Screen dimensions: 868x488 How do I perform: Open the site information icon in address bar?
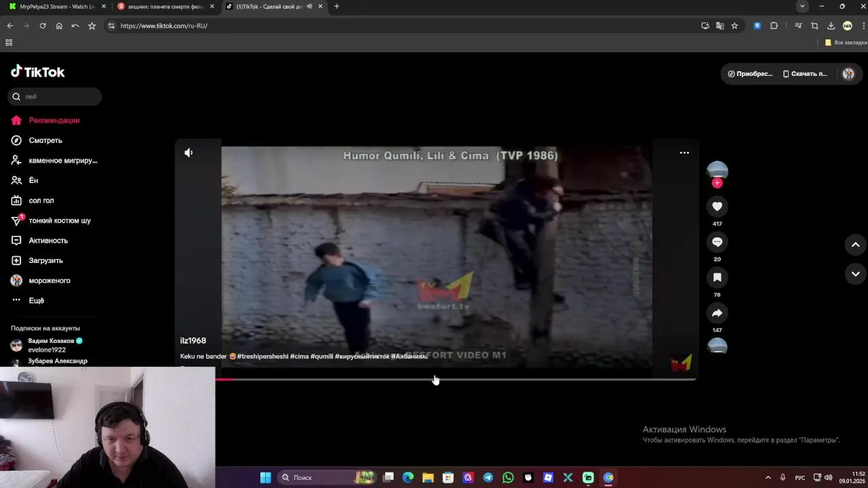click(111, 26)
